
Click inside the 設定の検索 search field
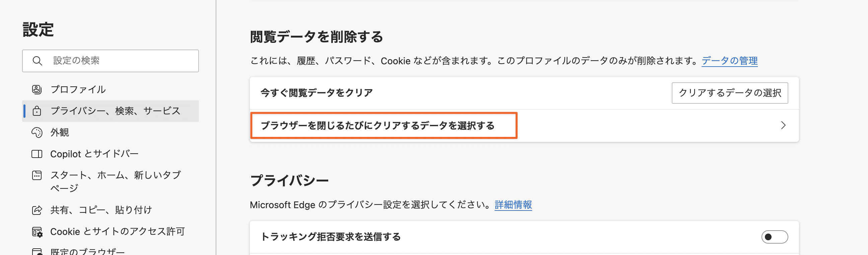[111, 61]
